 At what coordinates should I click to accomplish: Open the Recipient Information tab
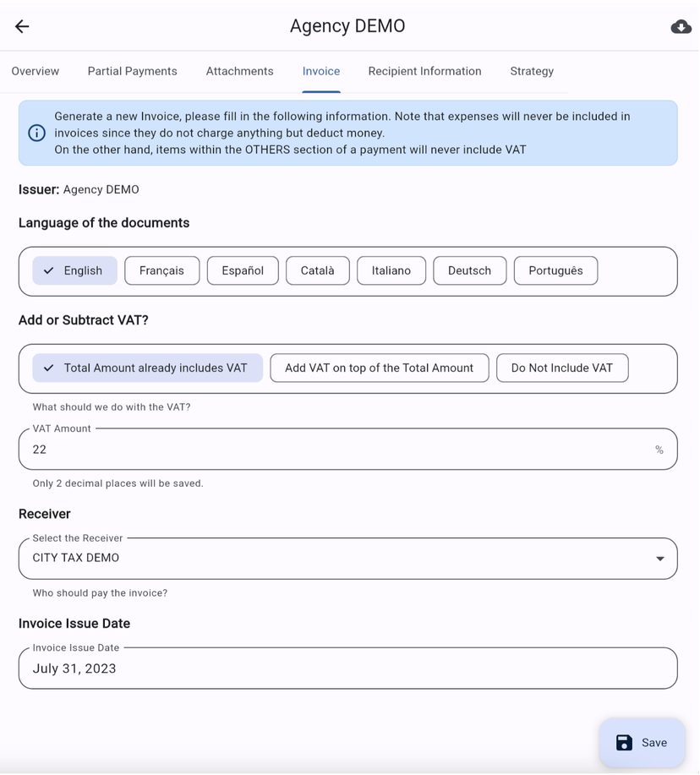coord(424,71)
